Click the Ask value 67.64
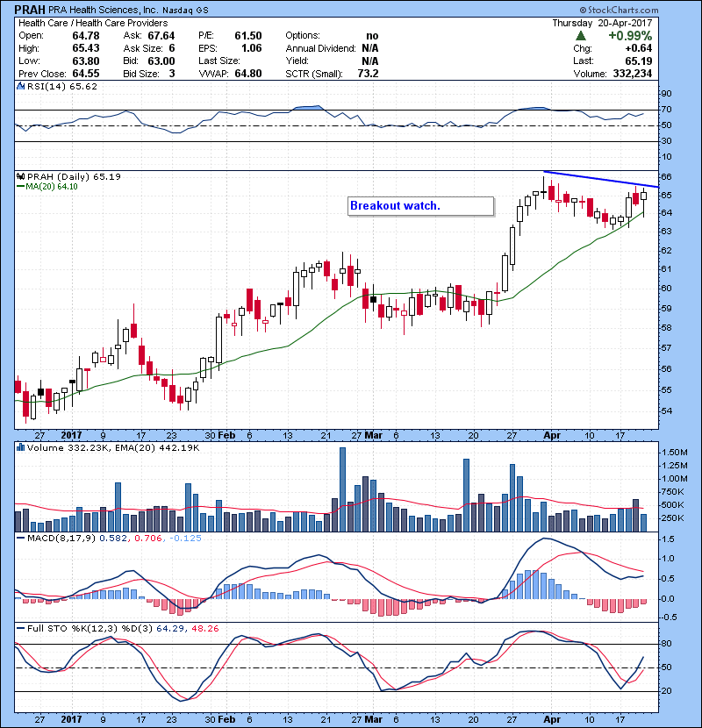The image size is (702, 728). coord(161,36)
